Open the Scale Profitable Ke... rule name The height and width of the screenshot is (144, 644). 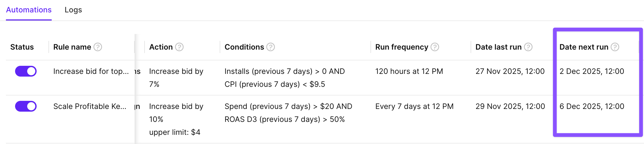[90, 107]
